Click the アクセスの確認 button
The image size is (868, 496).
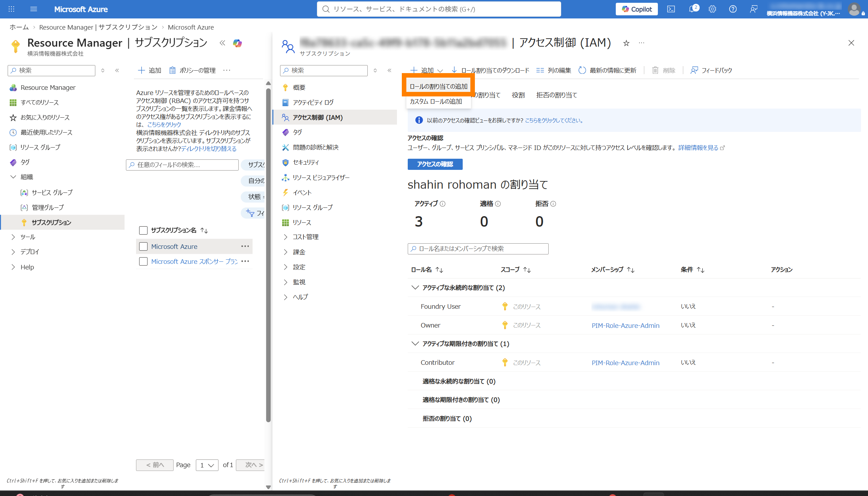coord(435,164)
